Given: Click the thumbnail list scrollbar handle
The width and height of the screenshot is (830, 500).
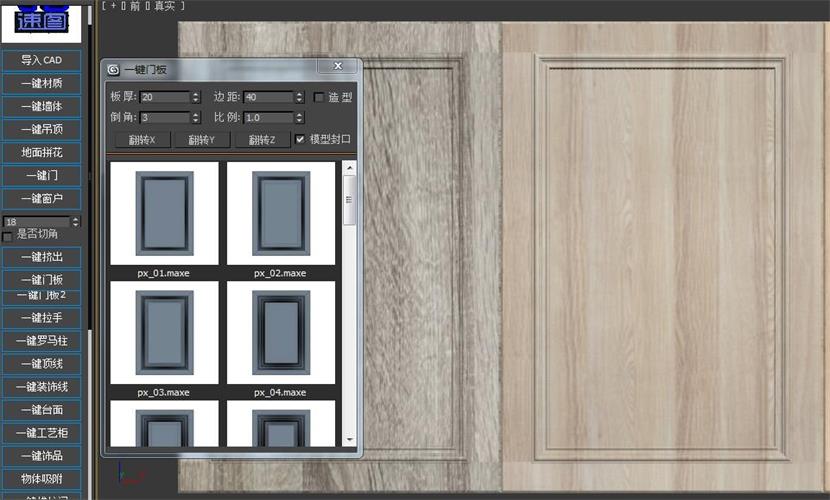Looking at the screenshot, I should (349, 200).
